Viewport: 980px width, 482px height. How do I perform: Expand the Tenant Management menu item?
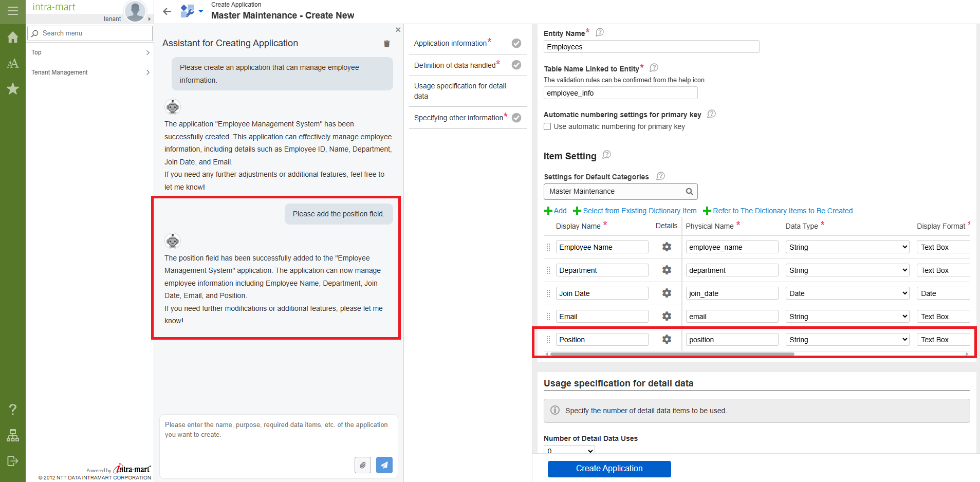(90, 72)
